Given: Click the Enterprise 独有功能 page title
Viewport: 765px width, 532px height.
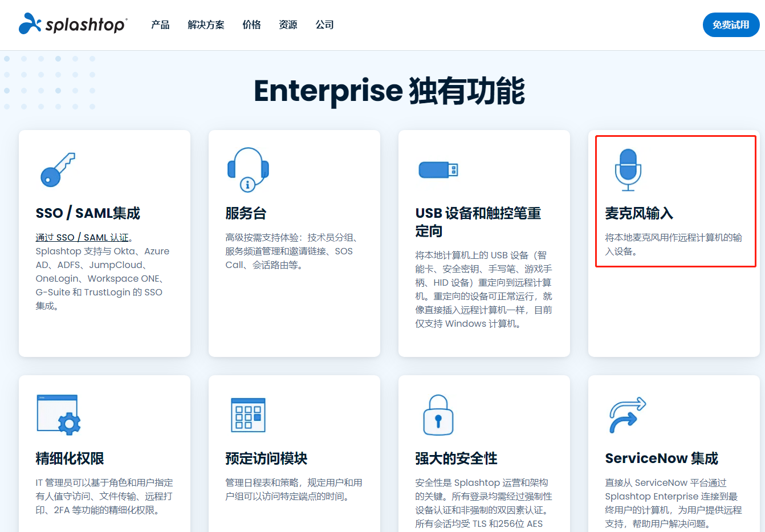Looking at the screenshot, I should pyautogui.click(x=389, y=91).
